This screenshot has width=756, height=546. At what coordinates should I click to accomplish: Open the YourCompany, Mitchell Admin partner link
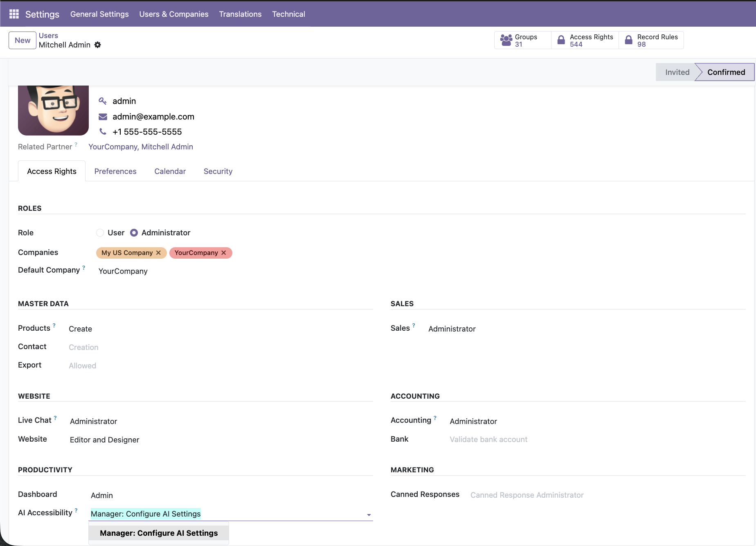tap(141, 147)
